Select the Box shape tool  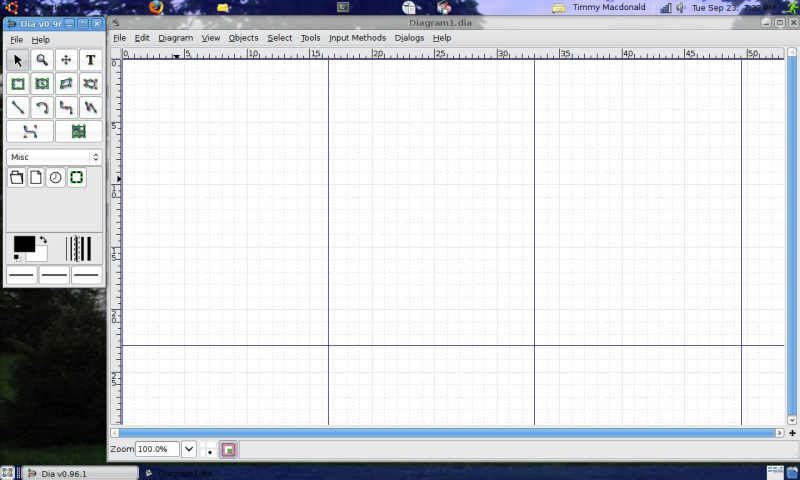pos(17,84)
